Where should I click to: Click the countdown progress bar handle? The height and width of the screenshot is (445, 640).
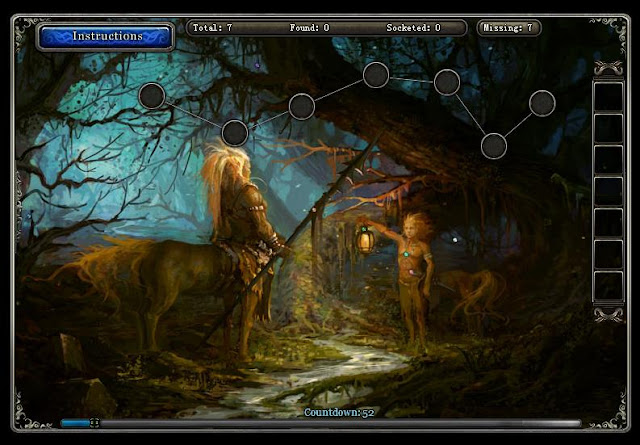[94, 423]
